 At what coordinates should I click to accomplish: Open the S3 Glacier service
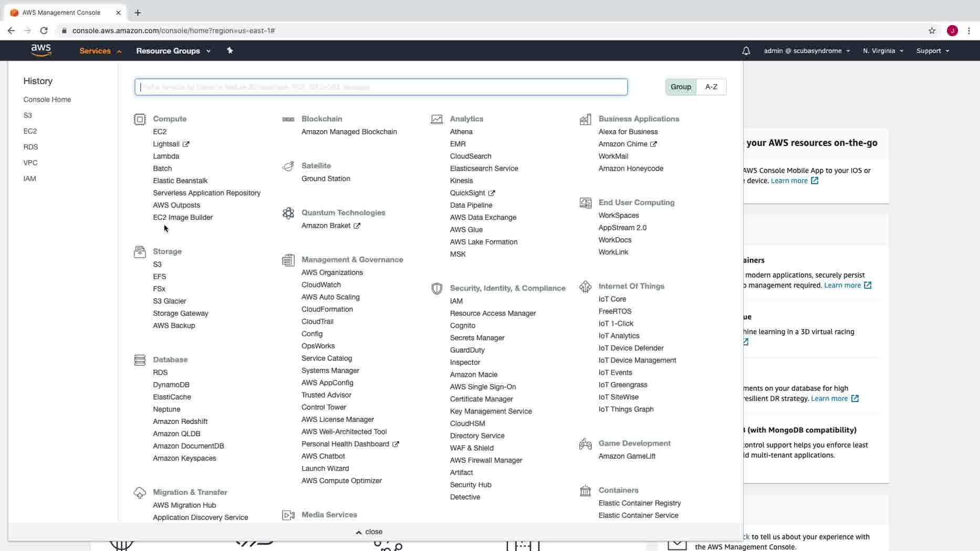point(169,301)
